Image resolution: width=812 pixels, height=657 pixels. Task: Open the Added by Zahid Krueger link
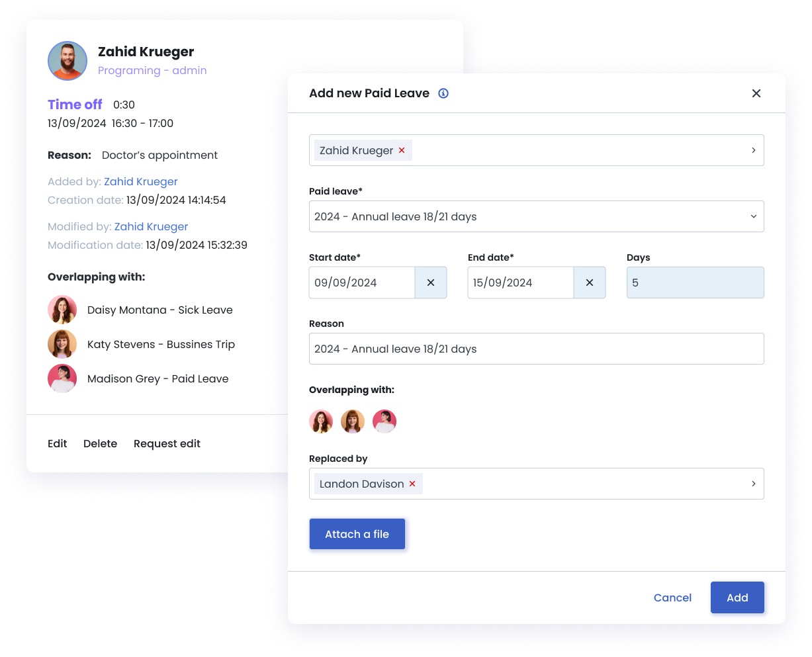(141, 181)
